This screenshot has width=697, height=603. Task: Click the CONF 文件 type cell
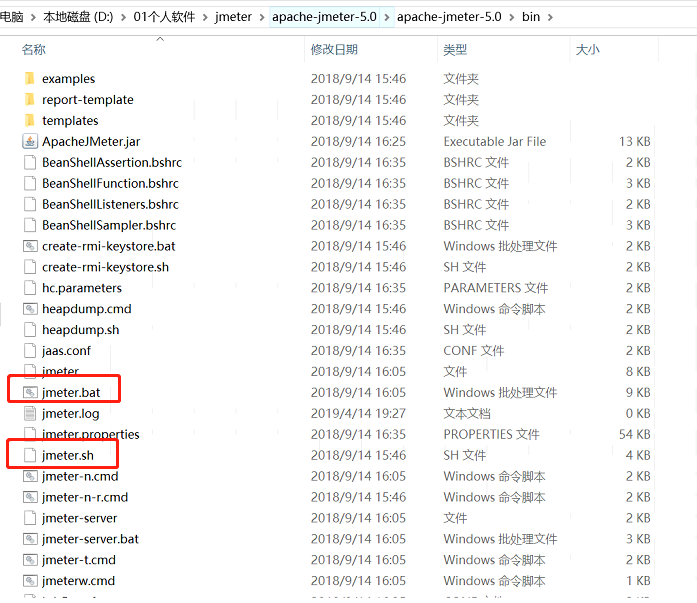[x=473, y=350]
